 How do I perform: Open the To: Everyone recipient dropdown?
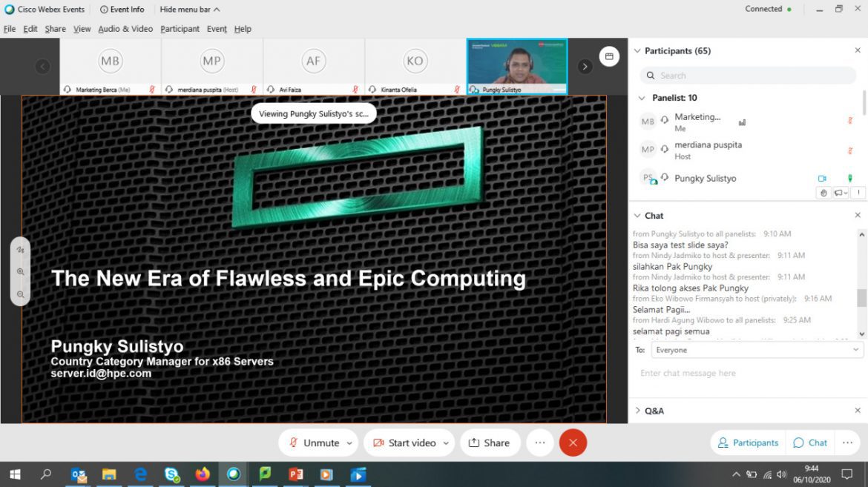tap(757, 350)
